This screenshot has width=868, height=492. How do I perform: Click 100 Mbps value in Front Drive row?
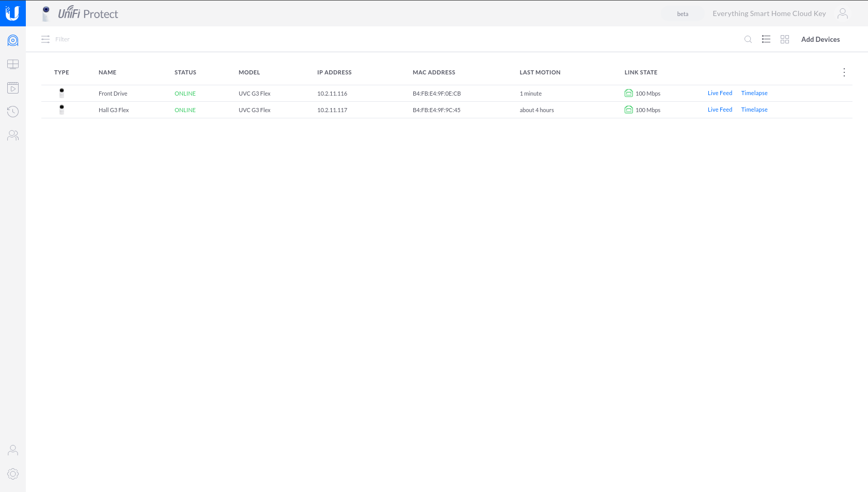coord(648,94)
